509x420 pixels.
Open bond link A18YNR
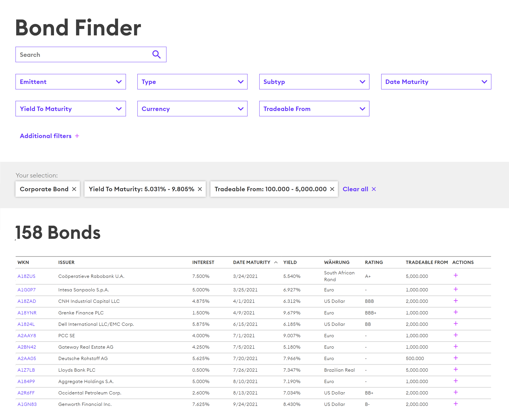tap(27, 313)
